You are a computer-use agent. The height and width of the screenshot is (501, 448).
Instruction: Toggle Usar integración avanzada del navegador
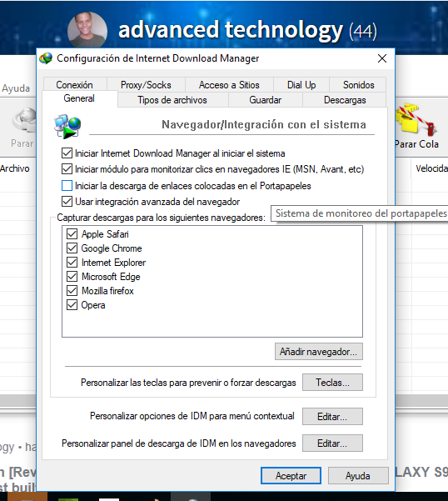click(x=67, y=201)
